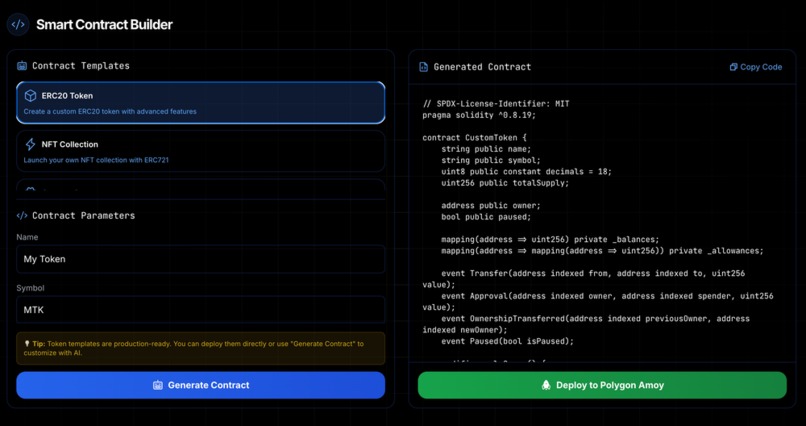Click the NFT Collection lightning icon
The image size is (806, 426).
click(30, 144)
